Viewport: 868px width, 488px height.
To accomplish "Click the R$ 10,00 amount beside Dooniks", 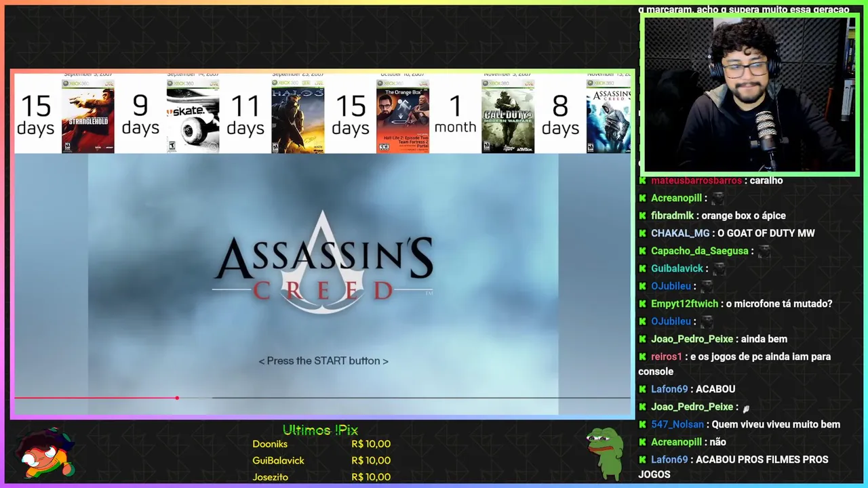I will (371, 445).
